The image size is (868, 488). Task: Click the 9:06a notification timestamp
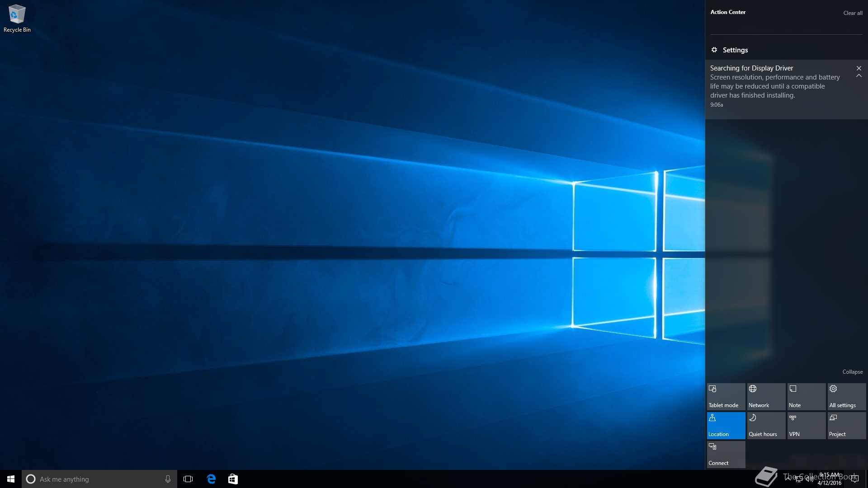click(x=717, y=105)
